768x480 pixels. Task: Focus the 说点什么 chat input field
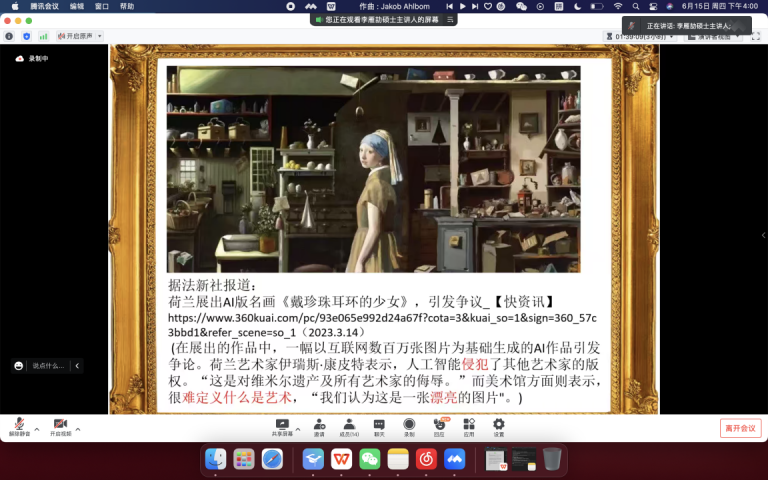click(48, 366)
